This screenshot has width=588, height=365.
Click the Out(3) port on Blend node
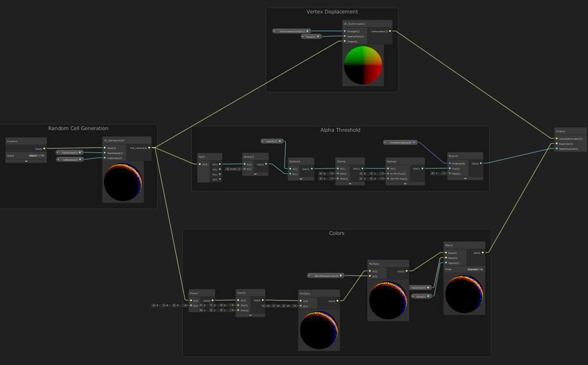tap(483, 253)
